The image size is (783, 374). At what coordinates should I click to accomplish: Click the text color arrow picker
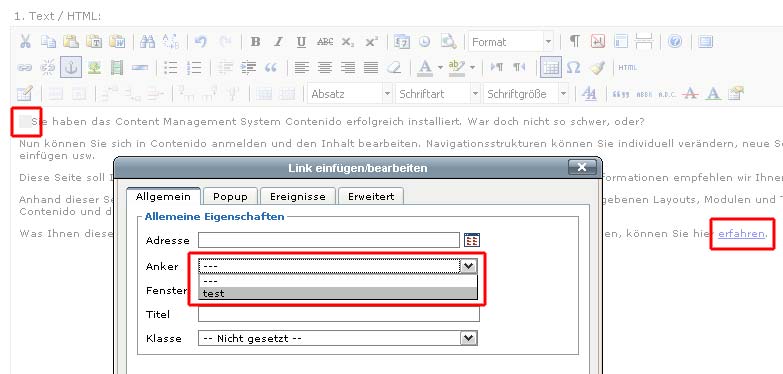[440, 67]
